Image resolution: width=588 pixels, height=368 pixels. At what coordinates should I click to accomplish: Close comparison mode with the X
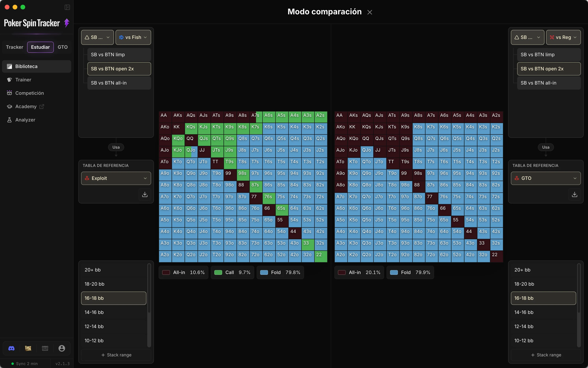[370, 12]
